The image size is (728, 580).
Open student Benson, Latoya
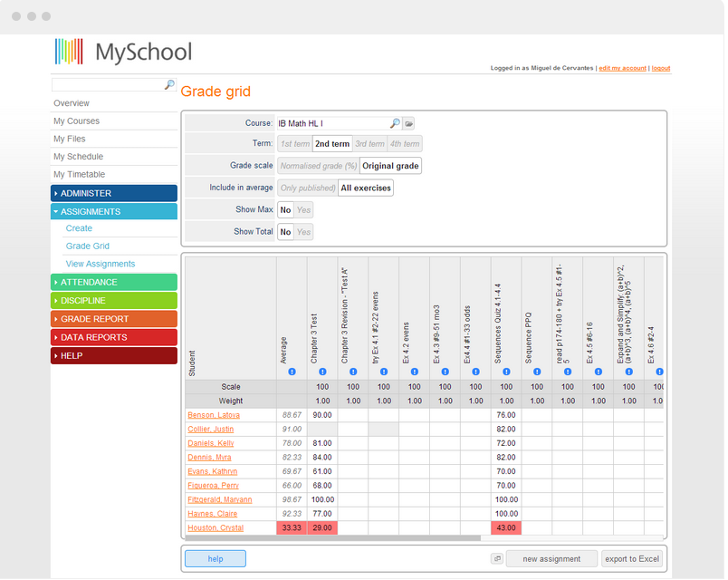click(x=214, y=415)
